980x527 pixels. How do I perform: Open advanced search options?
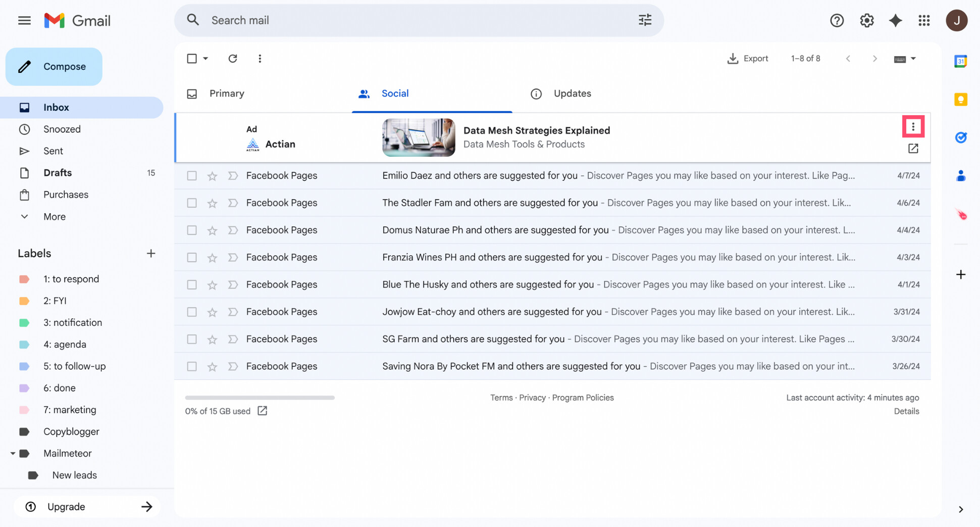(644, 20)
